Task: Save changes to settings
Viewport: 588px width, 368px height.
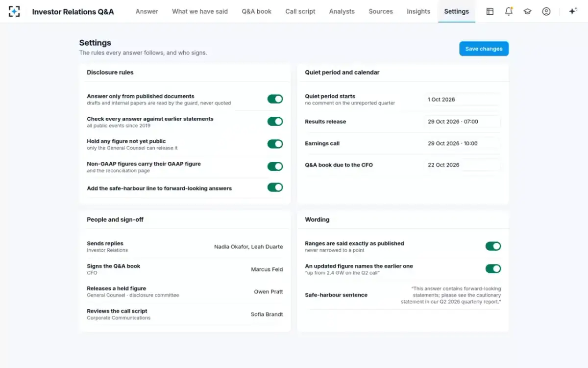Action: (484, 49)
